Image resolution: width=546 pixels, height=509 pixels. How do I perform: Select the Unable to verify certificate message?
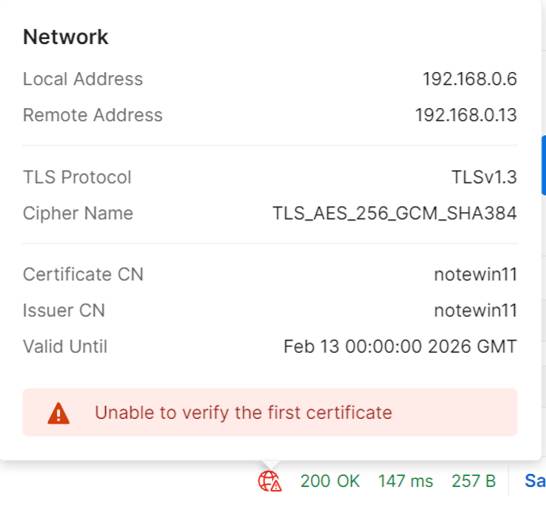coord(243,413)
